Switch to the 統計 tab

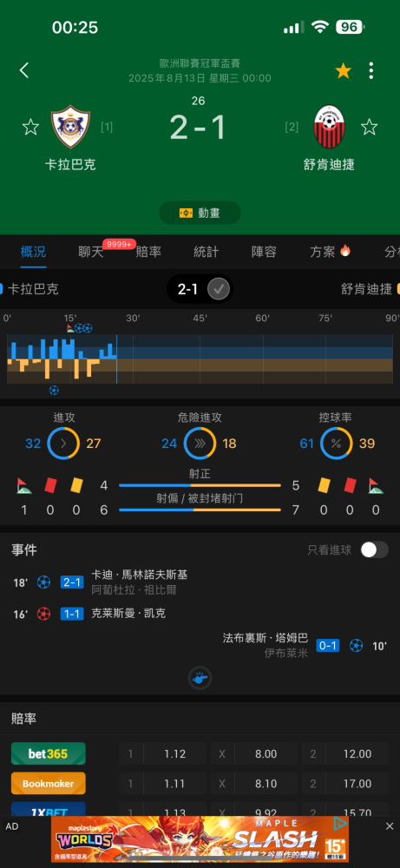pyautogui.click(x=206, y=252)
